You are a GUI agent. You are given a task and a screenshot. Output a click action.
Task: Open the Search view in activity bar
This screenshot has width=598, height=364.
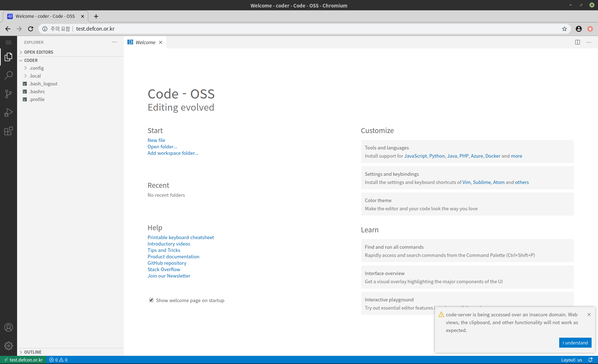(9, 75)
